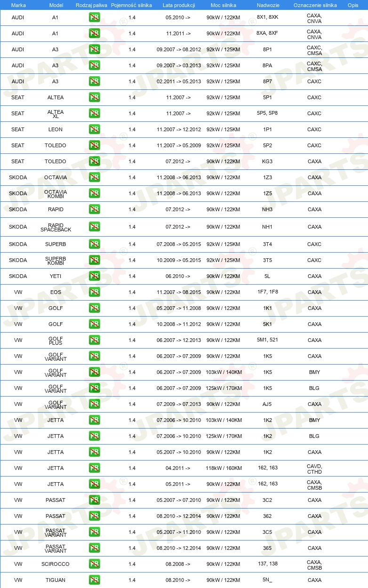Click the petrol fuel icon in the SEAT LEON row
Image resolution: width=368 pixels, height=588 pixels.
click(94, 129)
